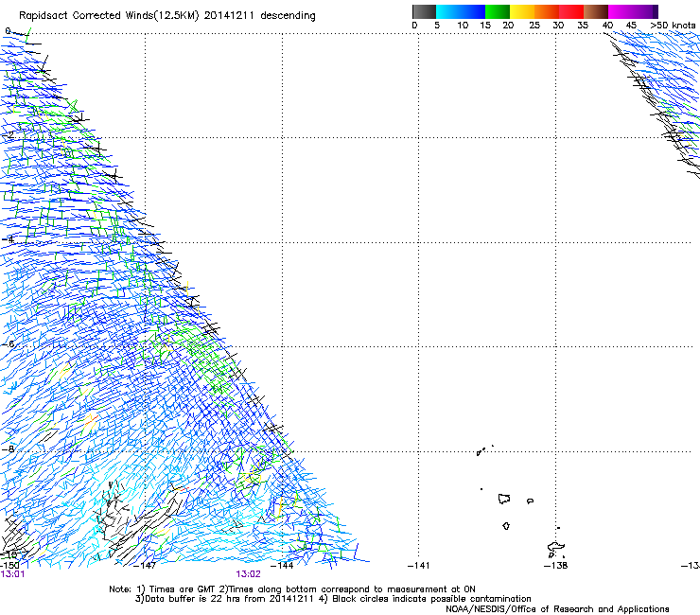Click the legend tick label '25'
This screenshot has height=615, width=700.
[x=534, y=26]
